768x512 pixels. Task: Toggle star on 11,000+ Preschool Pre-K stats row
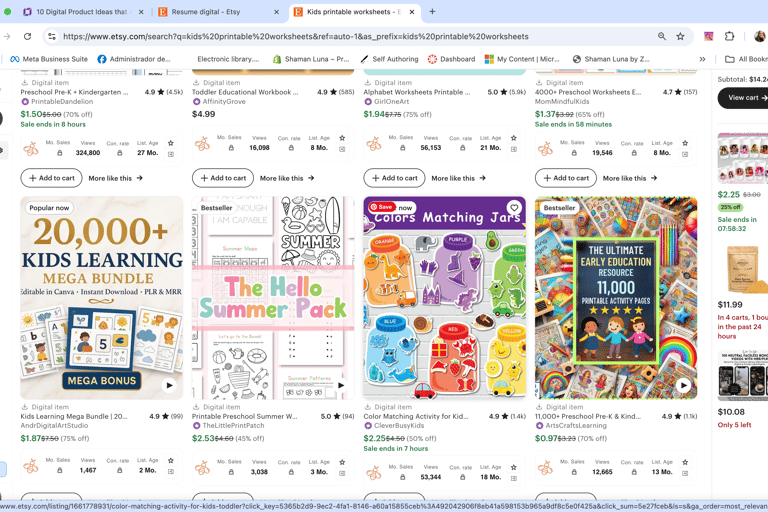coord(685,462)
